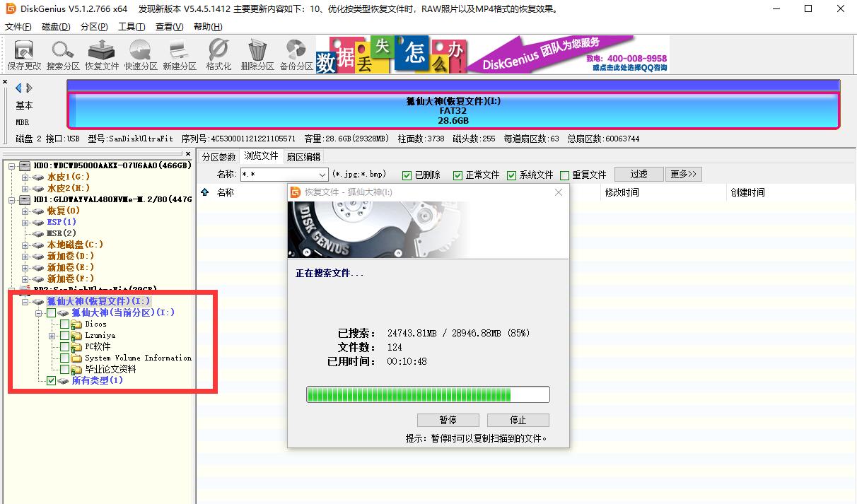Collapse the HD1 disk tree node
Screen dimensions: 857x504
pos(12,199)
